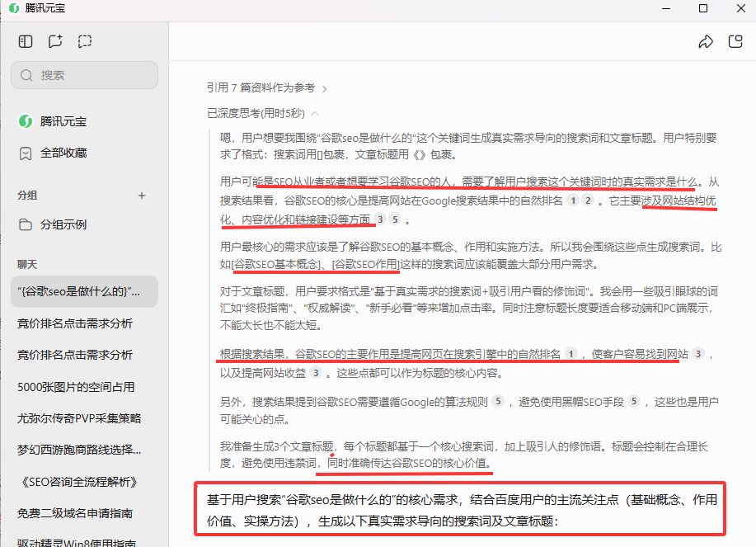
Task: Minimize the 腾讯元宝 window
Action: [x=666, y=9]
